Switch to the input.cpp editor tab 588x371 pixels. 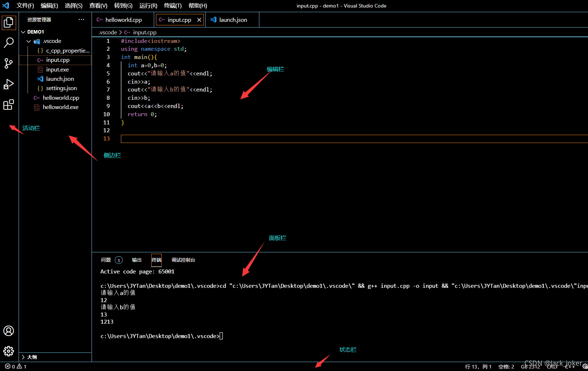[180, 20]
